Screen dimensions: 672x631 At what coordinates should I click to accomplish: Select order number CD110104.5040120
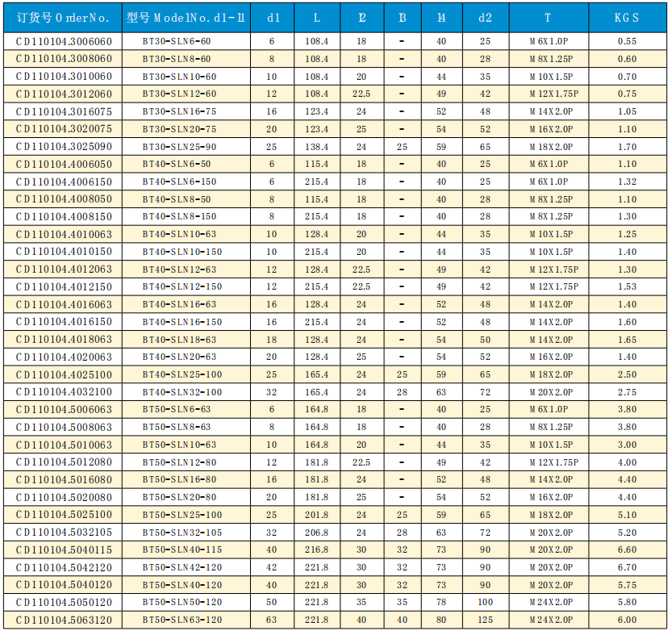point(64,585)
